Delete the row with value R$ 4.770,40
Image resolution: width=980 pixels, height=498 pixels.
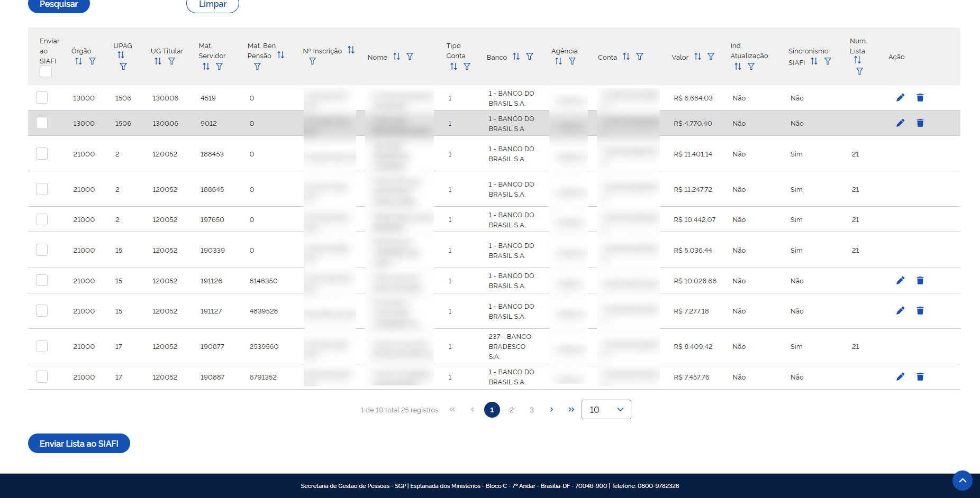tap(920, 123)
